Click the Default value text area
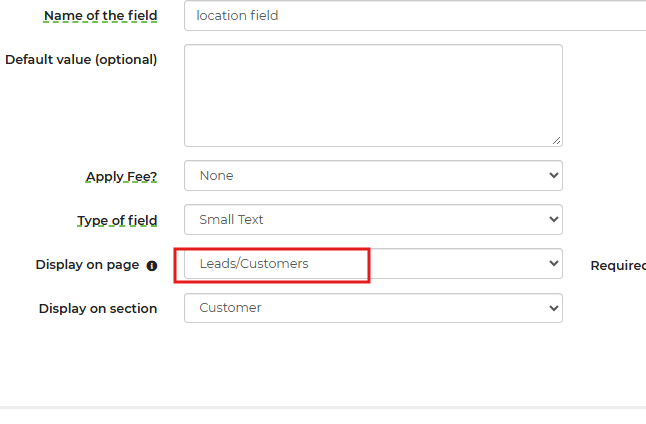This screenshot has width=646, height=424. point(373,96)
